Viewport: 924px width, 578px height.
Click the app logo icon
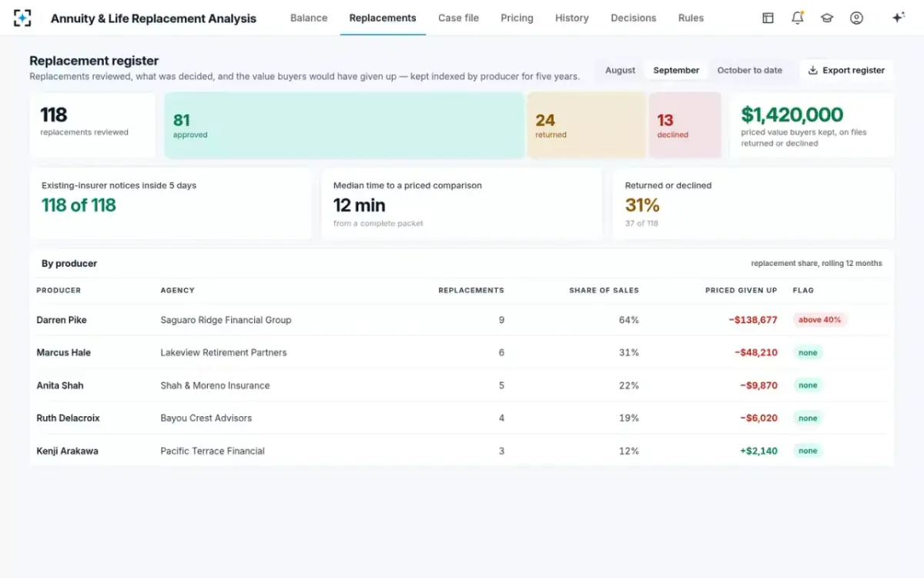[22, 18]
